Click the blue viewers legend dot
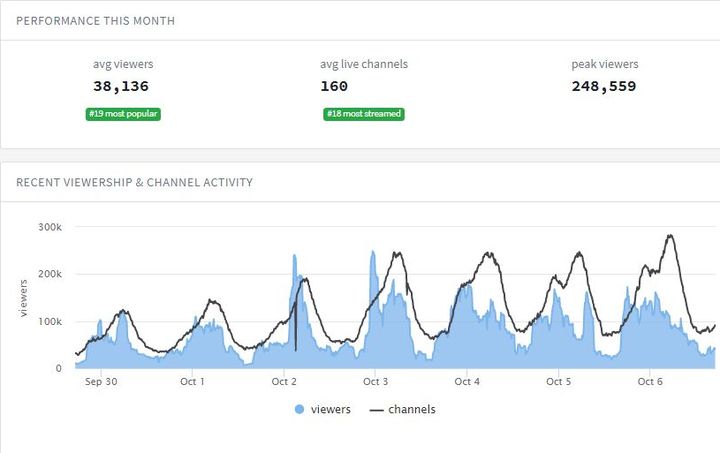This screenshot has width=720, height=453. (x=300, y=410)
